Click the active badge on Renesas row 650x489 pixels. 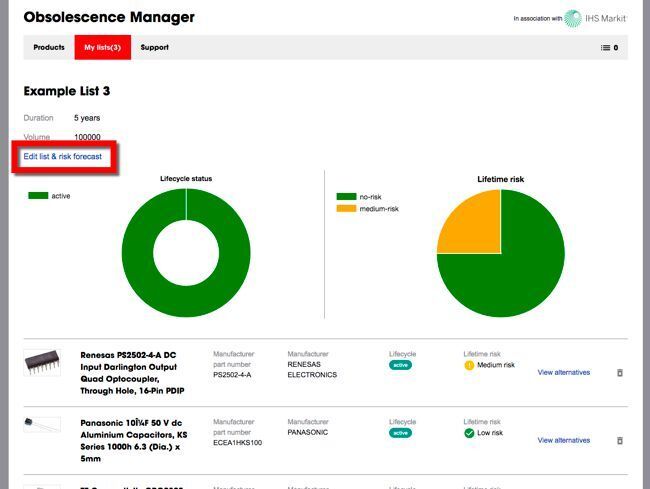400,365
